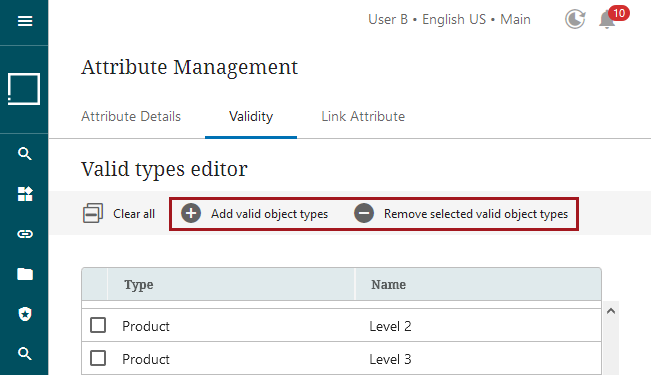Click Remove selected valid object types
This screenshot has height=375, width=651.
pos(461,213)
